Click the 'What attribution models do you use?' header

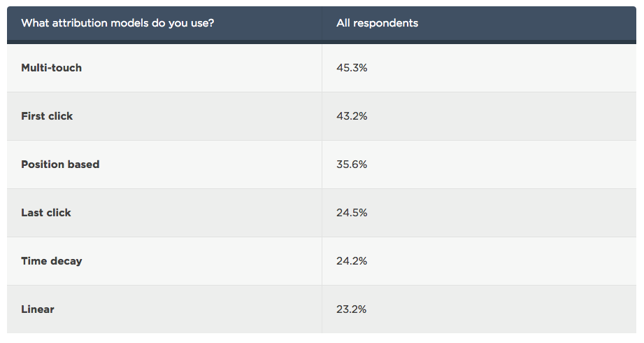117,23
